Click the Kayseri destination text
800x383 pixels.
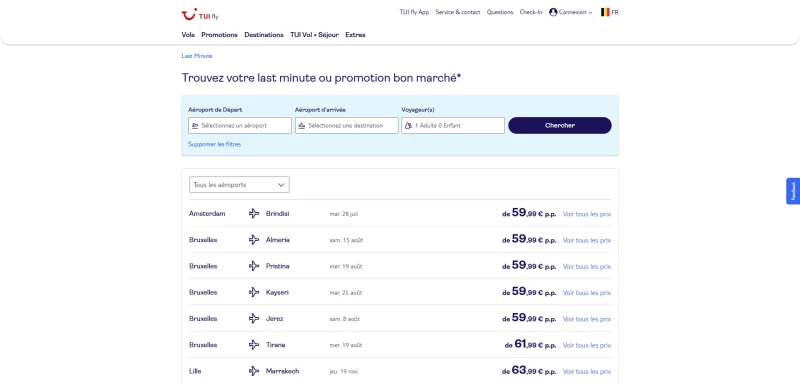pyautogui.click(x=278, y=292)
